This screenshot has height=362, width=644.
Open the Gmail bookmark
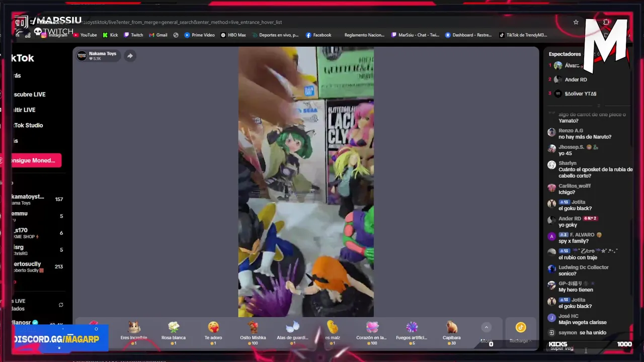click(x=158, y=35)
